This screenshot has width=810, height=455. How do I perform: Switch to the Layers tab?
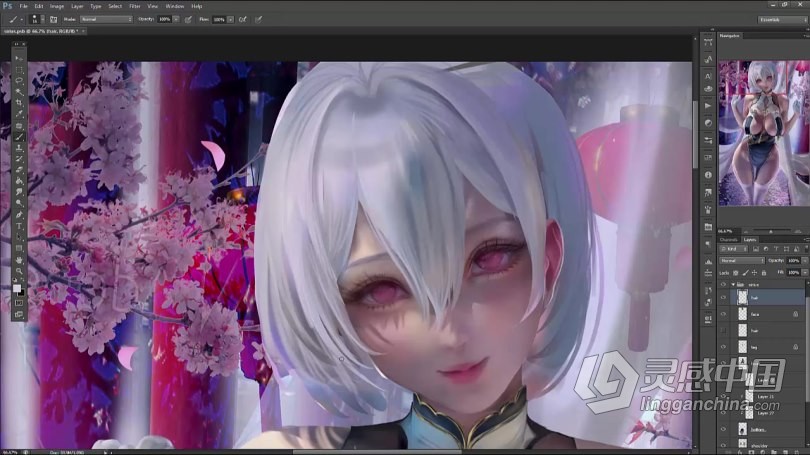pyautogui.click(x=750, y=240)
